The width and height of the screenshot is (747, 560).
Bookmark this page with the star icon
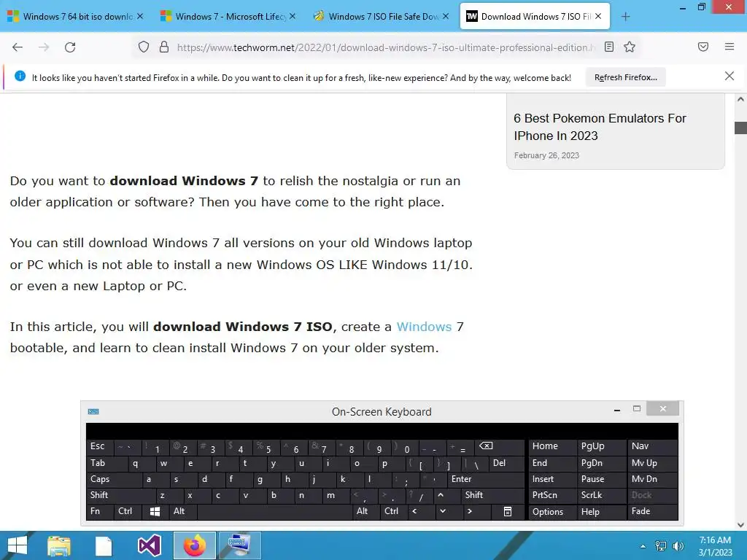[x=630, y=47]
